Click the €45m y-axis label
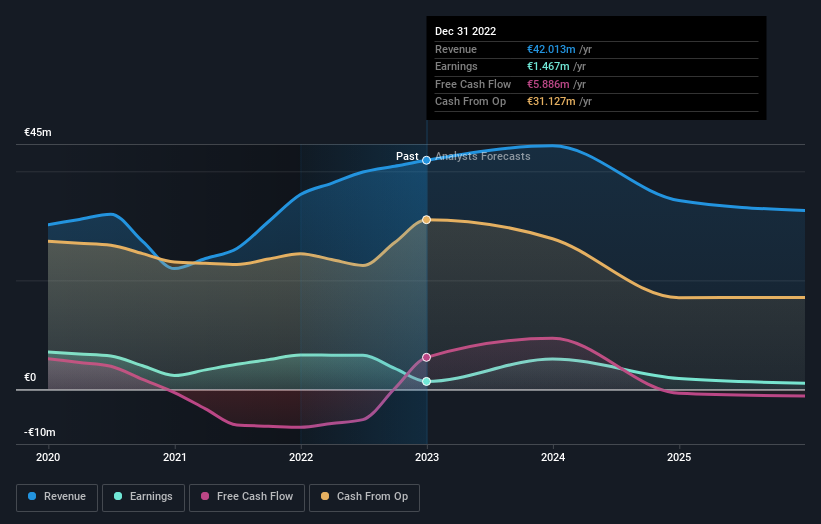The height and width of the screenshot is (524, 821). tap(38, 132)
